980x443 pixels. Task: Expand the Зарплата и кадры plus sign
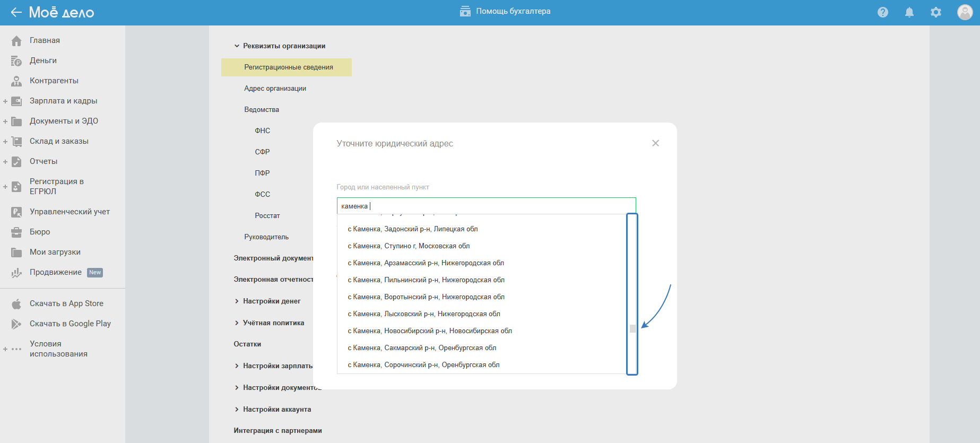[x=5, y=101]
